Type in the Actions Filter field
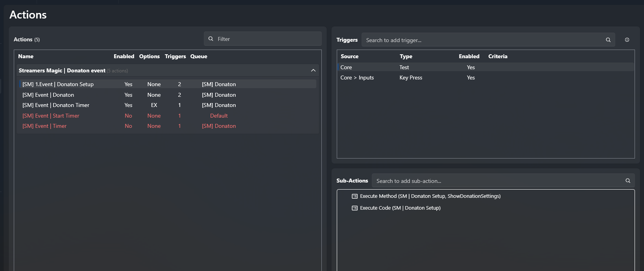Image resolution: width=644 pixels, height=271 pixels. click(x=268, y=39)
